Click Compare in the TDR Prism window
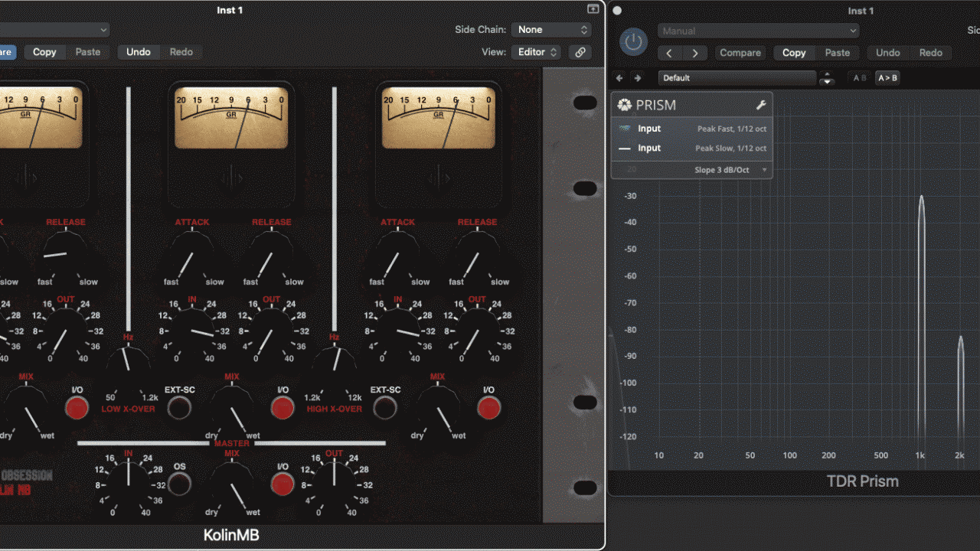The image size is (980, 551). [x=740, y=53]
